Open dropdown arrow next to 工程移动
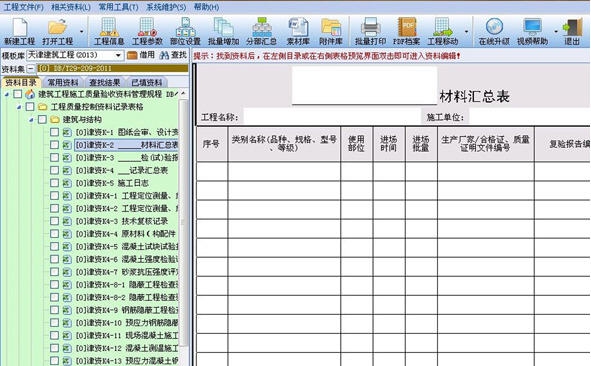 (466, 32)
